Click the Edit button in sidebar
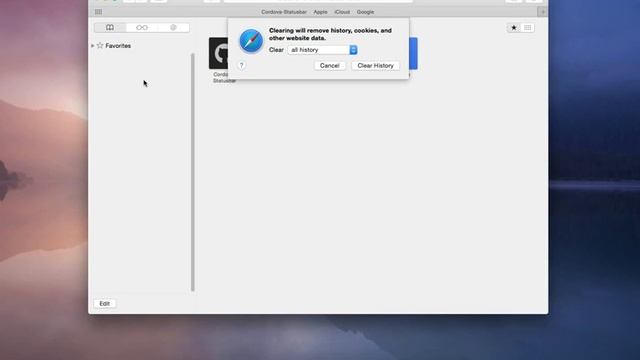Screen dimensions: 640x360 (104, 304)
